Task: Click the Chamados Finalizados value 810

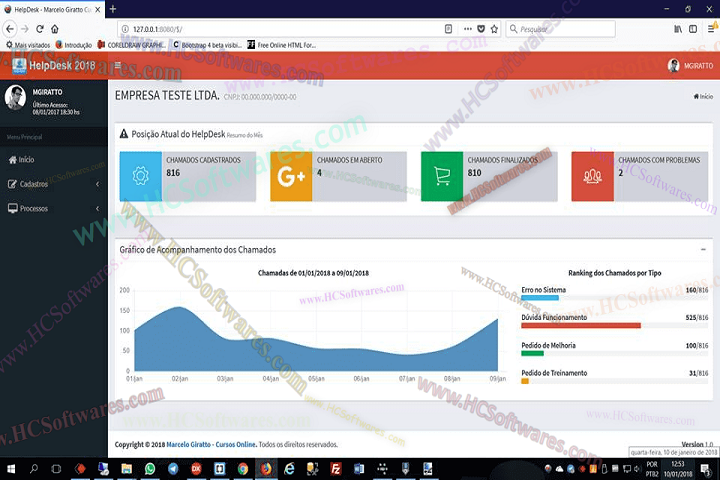Action: 474,173
